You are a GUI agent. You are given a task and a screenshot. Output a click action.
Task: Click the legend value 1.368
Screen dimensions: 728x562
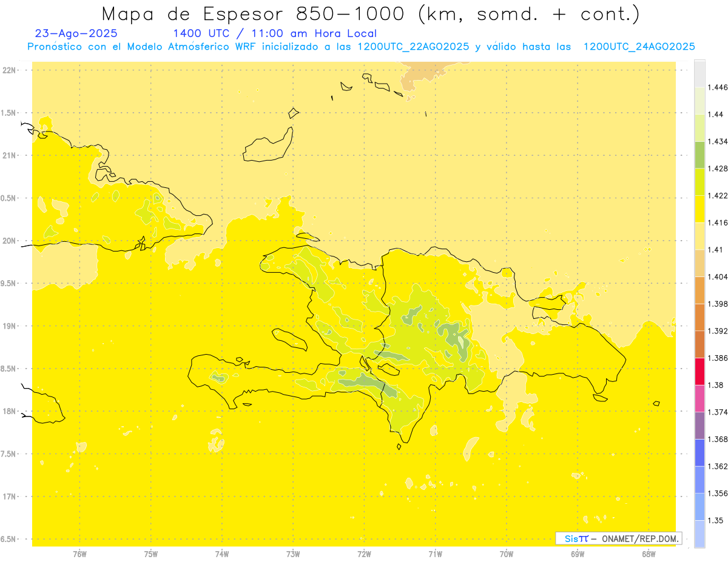[x=718, y=439]
